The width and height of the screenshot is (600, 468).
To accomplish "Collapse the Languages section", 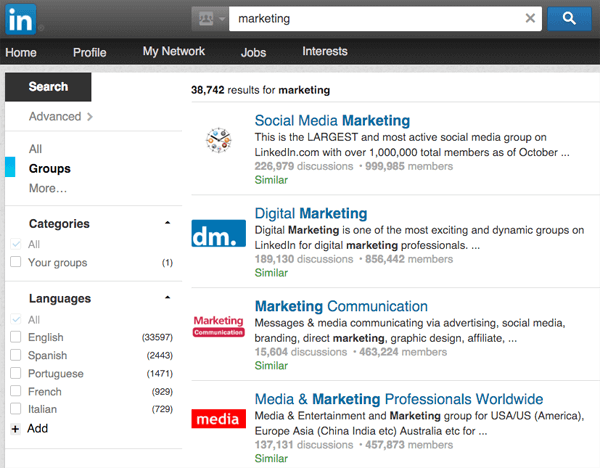I will (167, 298).
